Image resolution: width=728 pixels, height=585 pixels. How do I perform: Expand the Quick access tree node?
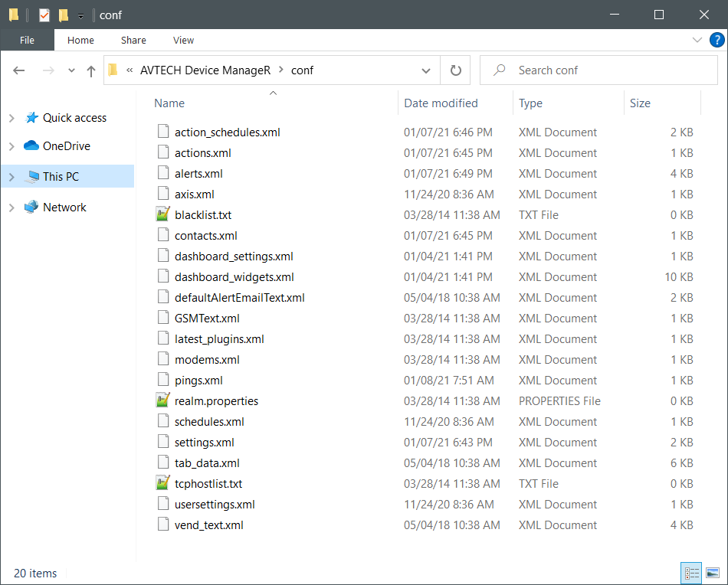[11, 118]
